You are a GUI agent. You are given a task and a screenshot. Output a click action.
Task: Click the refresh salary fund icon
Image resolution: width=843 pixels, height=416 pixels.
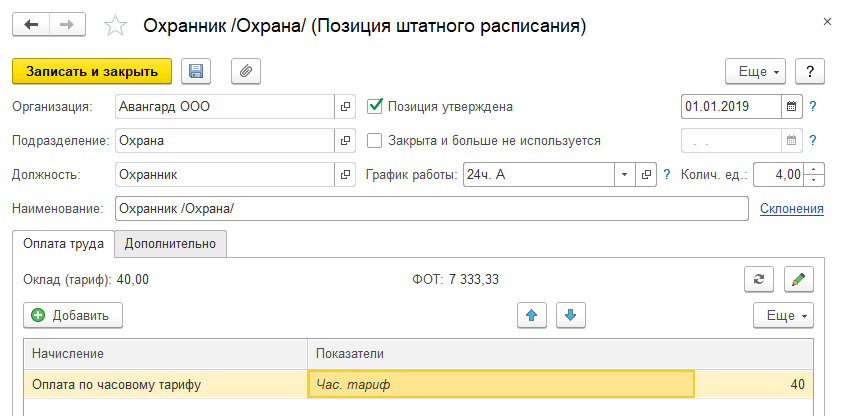(x=760, y=279)
